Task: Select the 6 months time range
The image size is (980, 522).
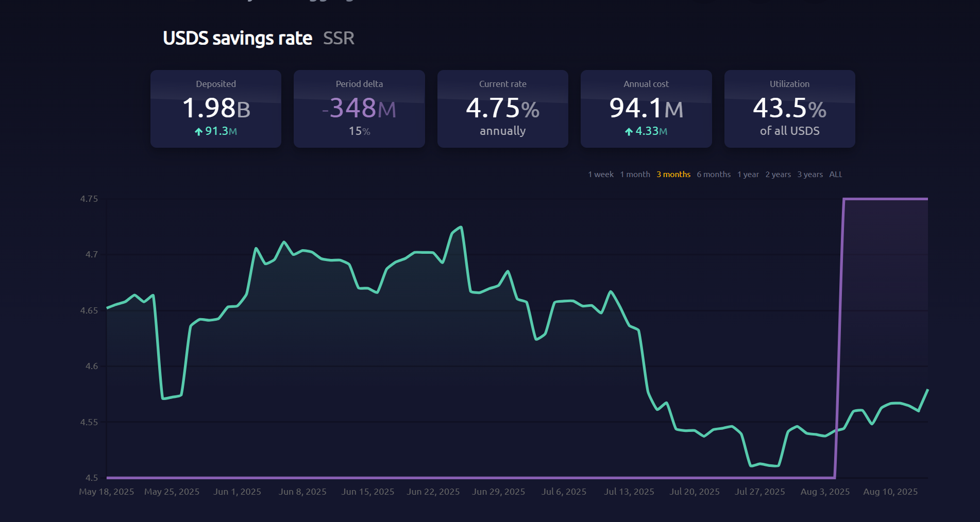Action: 714,175
